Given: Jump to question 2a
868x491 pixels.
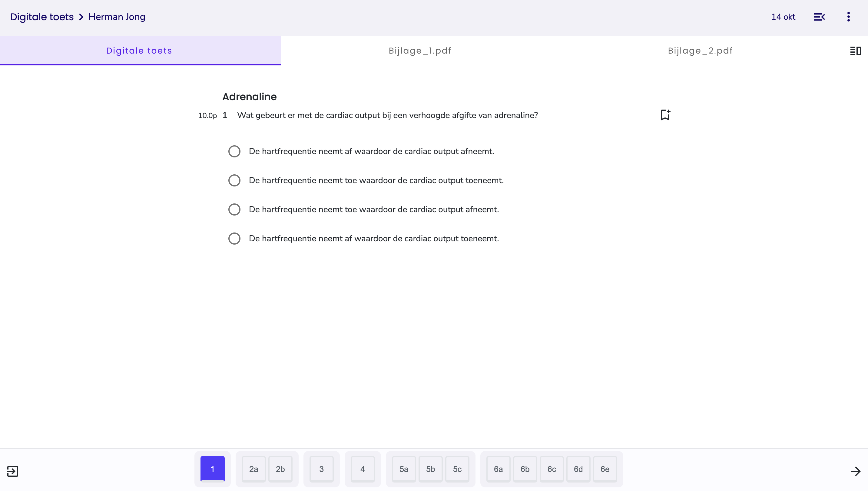Looking at the screenshot, I should point(253,469).
